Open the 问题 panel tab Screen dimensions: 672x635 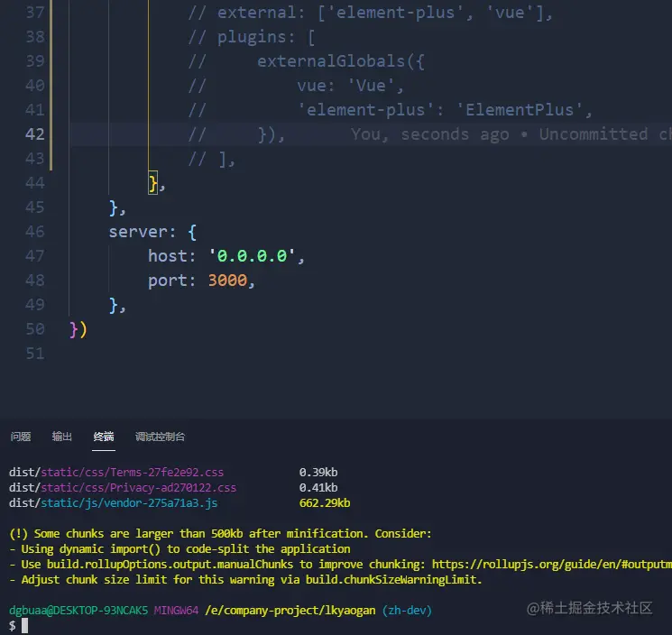(21, 437)
